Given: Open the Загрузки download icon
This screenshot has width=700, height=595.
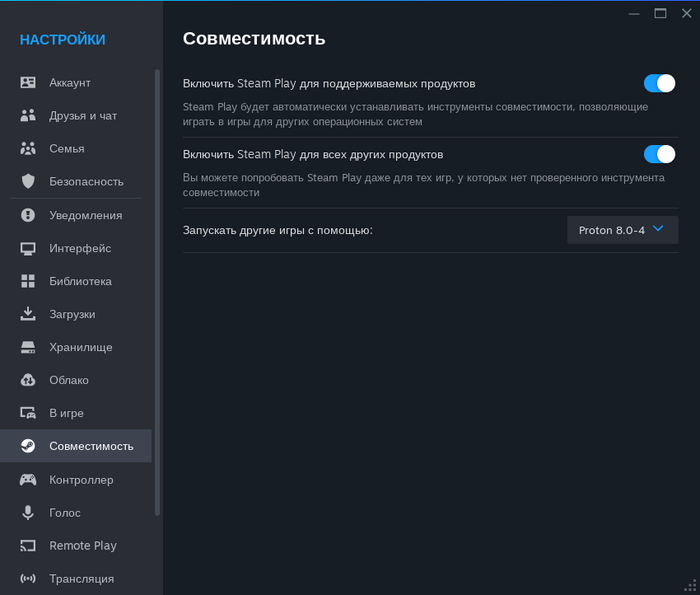Looking at the screenshot, I should click(x=28, y=314).
